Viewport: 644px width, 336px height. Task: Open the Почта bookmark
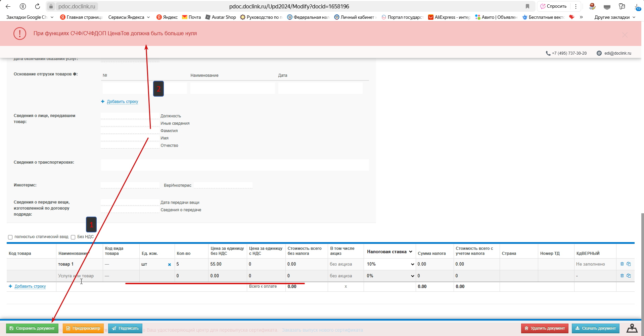[191, 17]
